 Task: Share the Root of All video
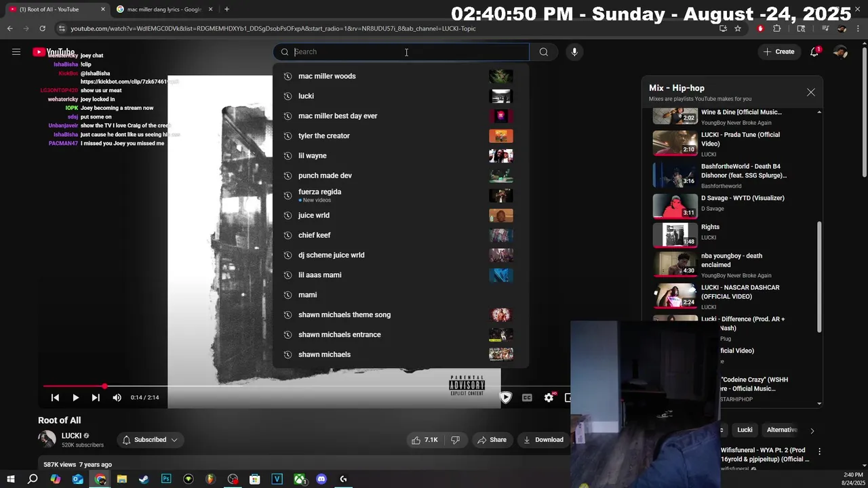492,440
